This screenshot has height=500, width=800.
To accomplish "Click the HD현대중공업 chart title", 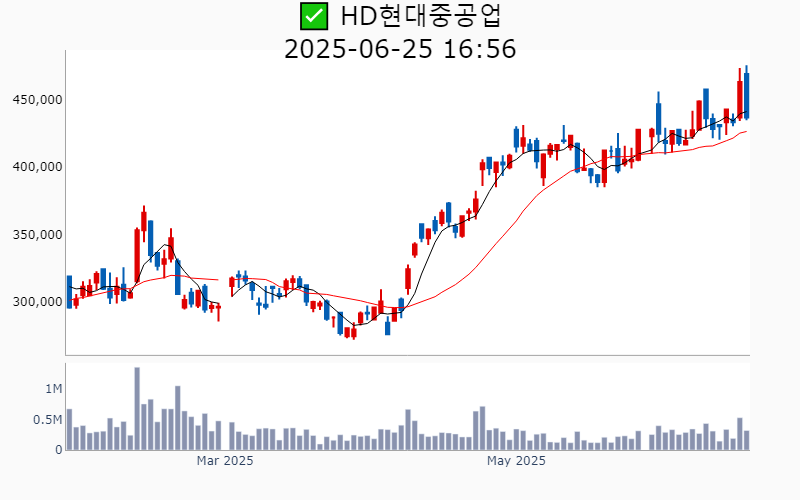I will point(421,16).
